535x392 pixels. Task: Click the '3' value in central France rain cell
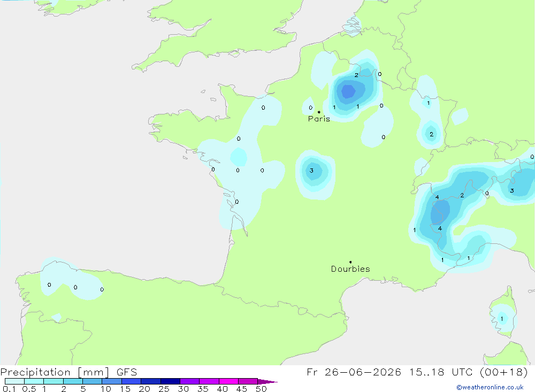311,171
